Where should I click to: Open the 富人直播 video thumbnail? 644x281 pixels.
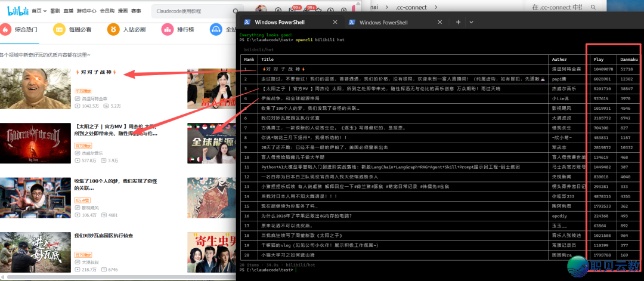[212, 89]
